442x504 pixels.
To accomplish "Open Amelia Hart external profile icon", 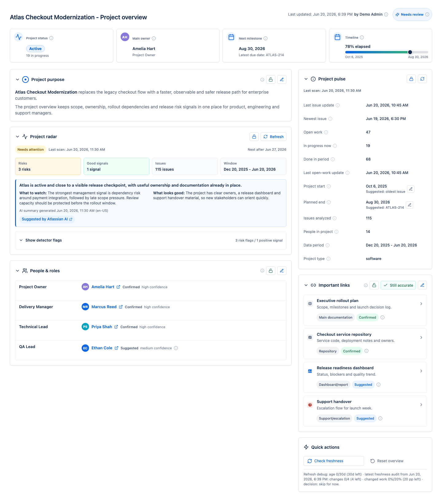I will [118, 287].
